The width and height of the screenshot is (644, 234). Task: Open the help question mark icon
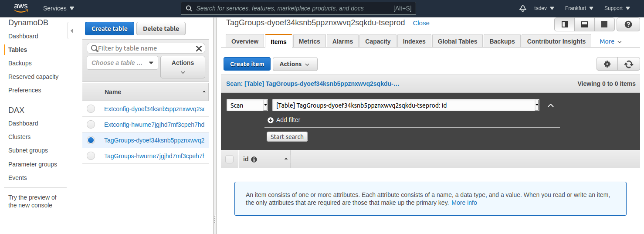[x=628, y=24]
